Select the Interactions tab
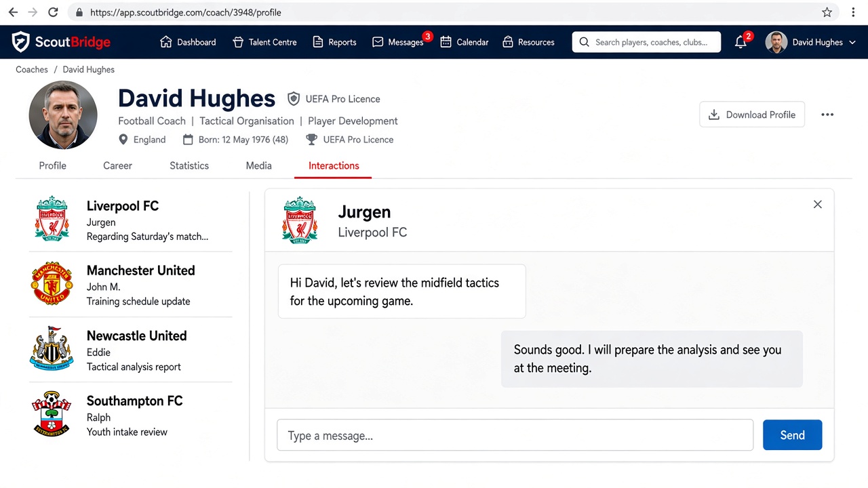Viewport: 868px width, 488px height. [x=334, y=165]
